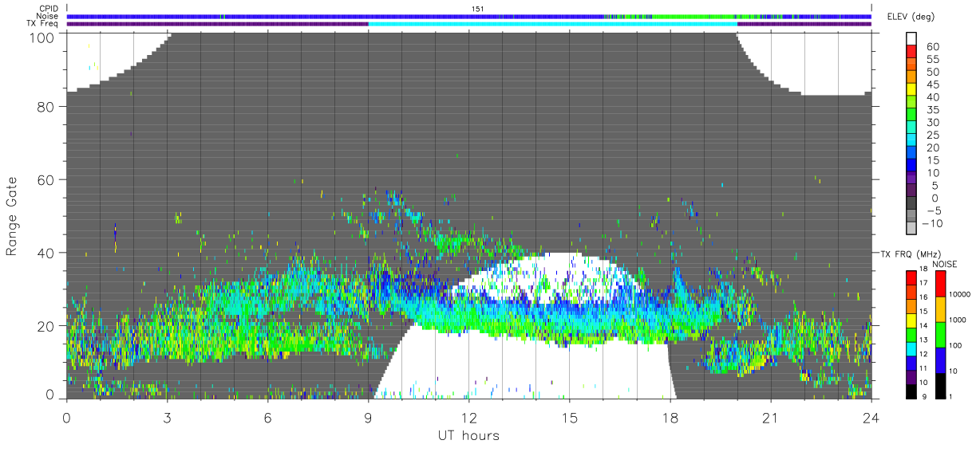The height and width of the screenshot is (452, 980).
Task: Click the 'Range Gate' axis label
Action: (x=12, y=216)
